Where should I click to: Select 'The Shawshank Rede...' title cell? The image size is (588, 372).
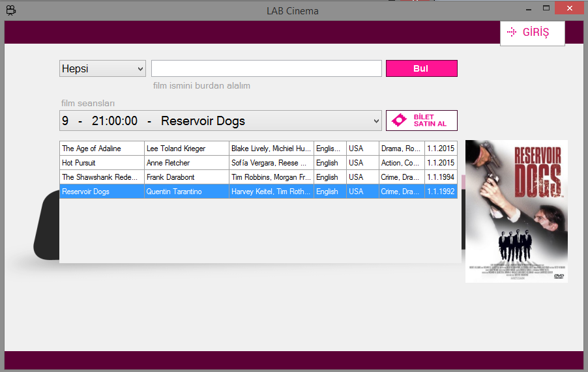[102, 177]
